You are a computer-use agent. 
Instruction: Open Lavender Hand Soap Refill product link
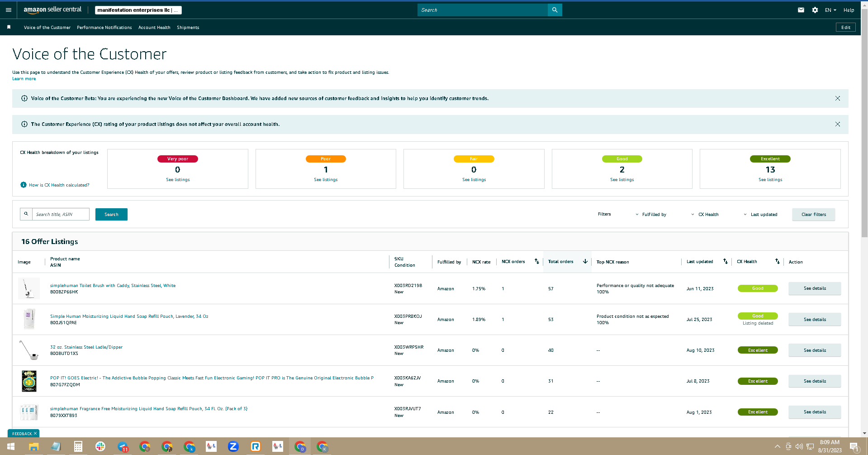pyautogui.click(x=129, y=316)
